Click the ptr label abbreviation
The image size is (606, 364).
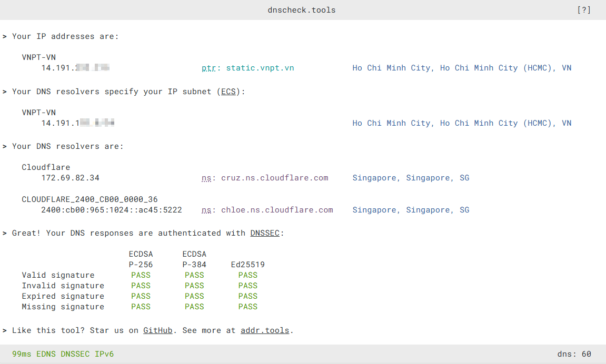click(x=208, y=68)
